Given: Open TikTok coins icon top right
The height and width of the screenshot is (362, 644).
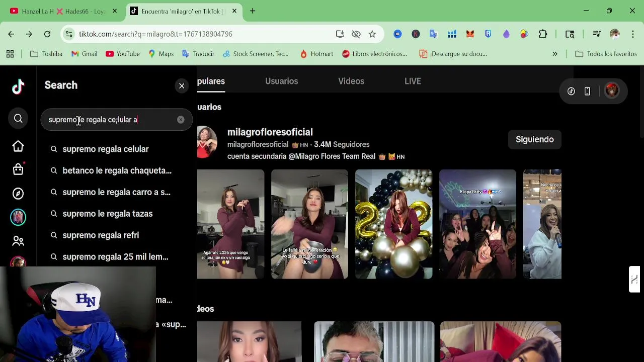Looking at the screenshot, I should pyautogui.click(x=571, y=91).
